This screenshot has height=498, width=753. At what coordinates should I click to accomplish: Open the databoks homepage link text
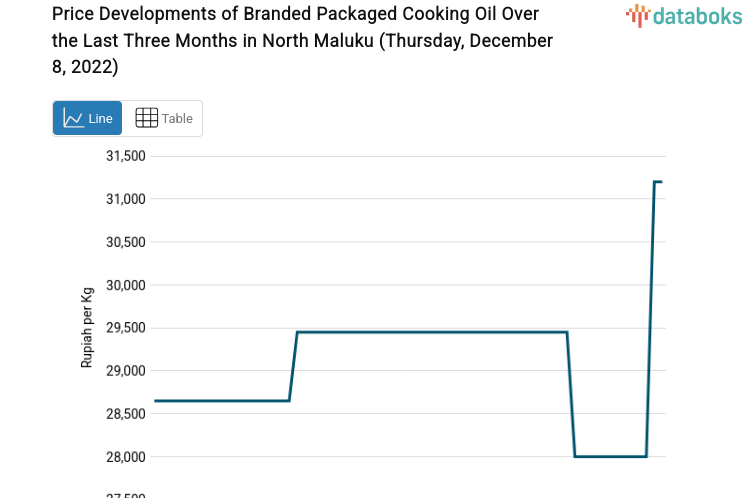697,15
